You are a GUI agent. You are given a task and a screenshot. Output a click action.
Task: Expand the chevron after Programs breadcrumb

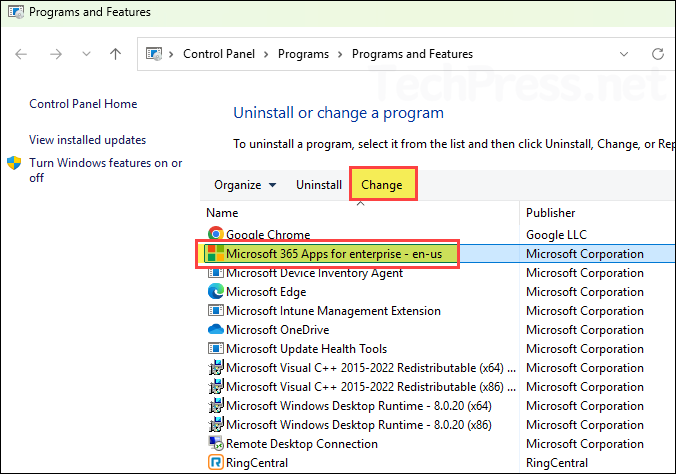tap(340, 54)
